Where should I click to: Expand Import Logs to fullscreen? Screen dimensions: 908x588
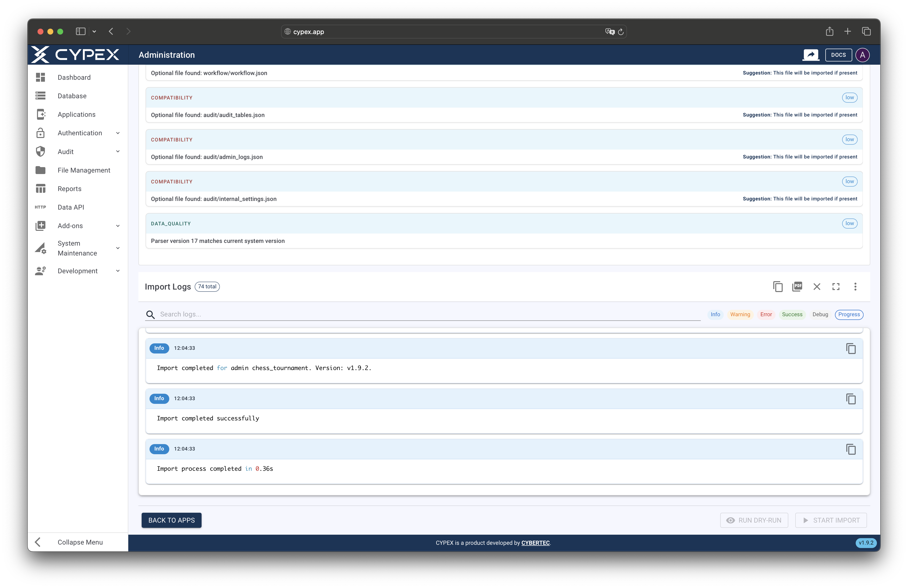[x=836, y=287]
